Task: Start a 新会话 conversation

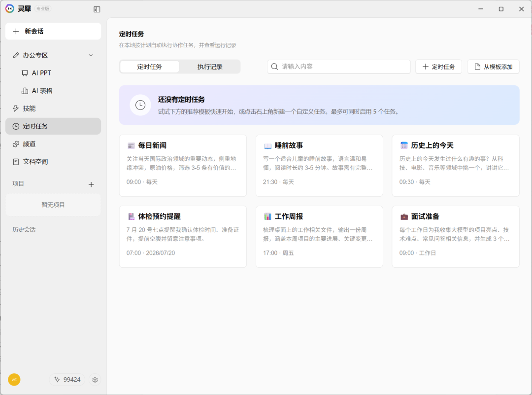Action: [x=53, y=31]
